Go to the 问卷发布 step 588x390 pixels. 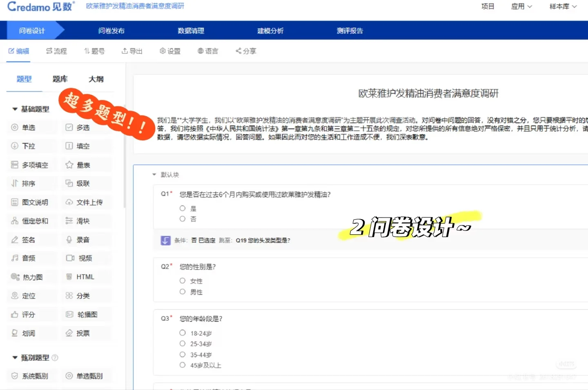(111, 31)
